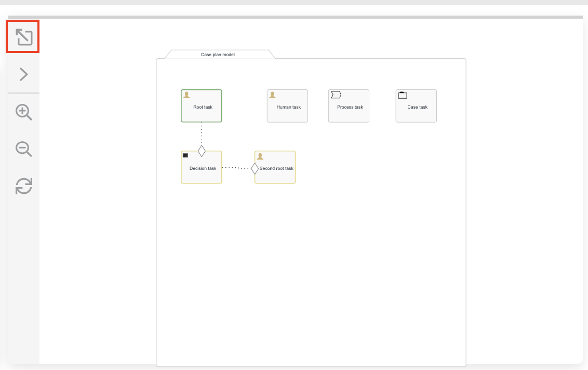588x370 pixels.
Task: Zoom out using the magnifier minus icon
Action: [23, 149]
